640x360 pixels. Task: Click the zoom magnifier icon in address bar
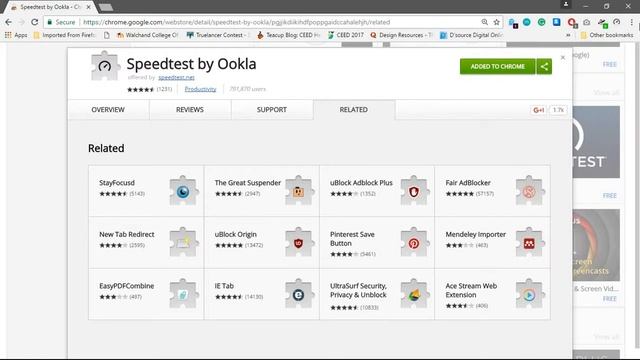tap(484, 22)
